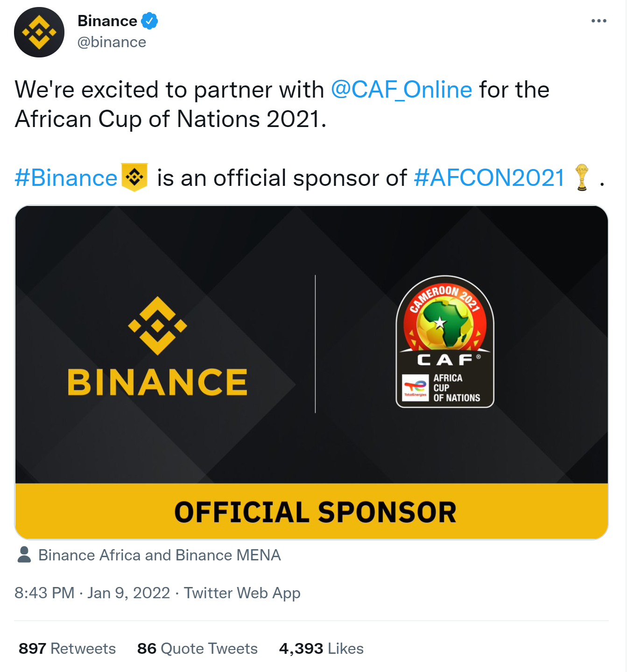Click the blue verified badge
The width and height of the screenshot is (627, 672).
[x=149, y=21]
